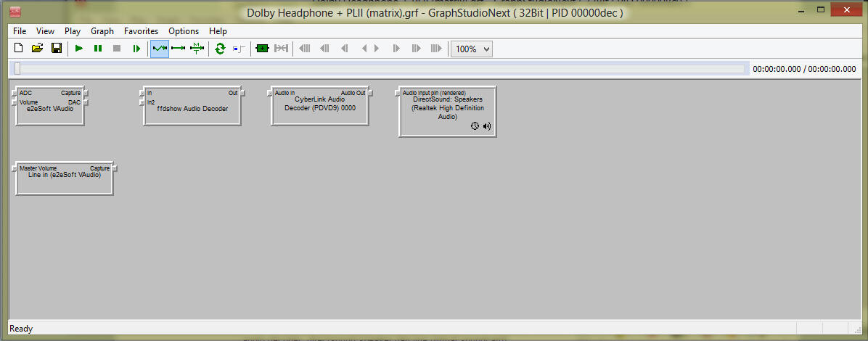Create a new graph with the blank page icon
The image size is (868, 341).
(x=18, y=48)
